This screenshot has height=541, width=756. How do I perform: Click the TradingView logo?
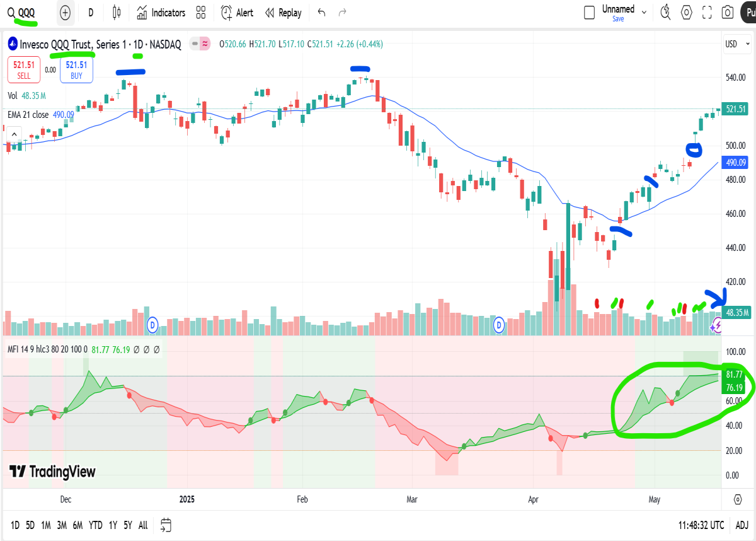[x=52, y=472]
